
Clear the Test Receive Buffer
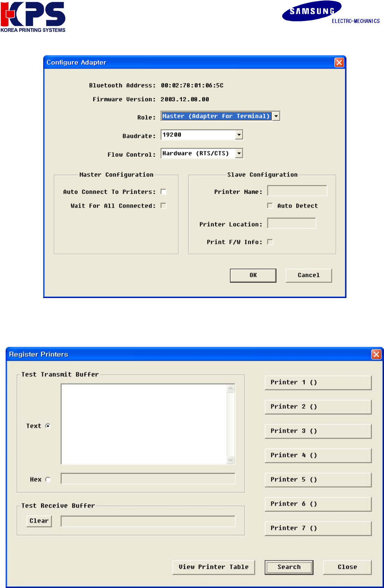pos(39,521)
